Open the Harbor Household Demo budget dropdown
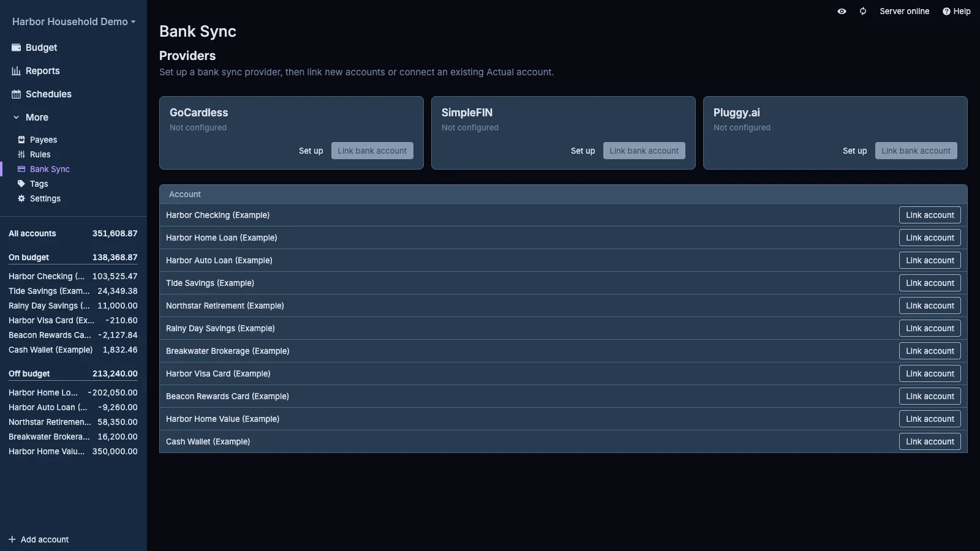This screenshot has height=551, width=980. tap(73, 21)
